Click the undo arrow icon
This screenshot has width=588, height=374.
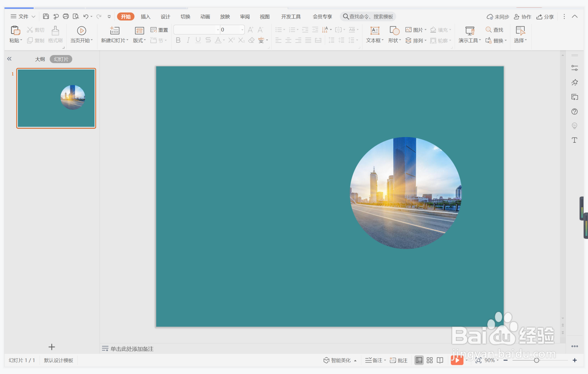click(86, 17)
